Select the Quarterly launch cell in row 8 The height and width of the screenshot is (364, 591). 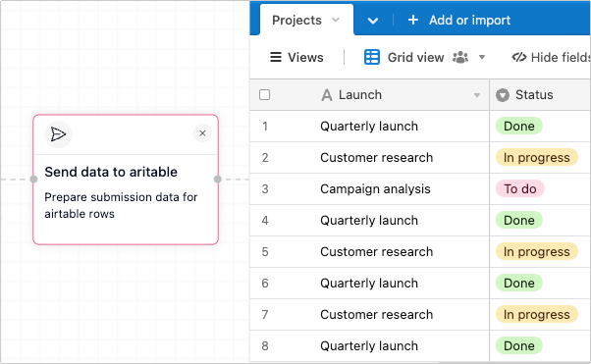tap(369, 346)
